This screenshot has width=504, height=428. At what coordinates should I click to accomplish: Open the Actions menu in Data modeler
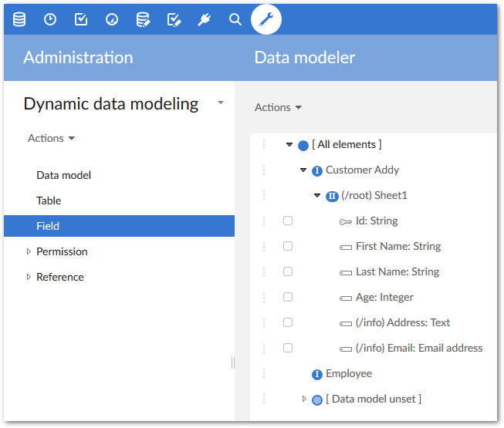(x=278, y=107)
